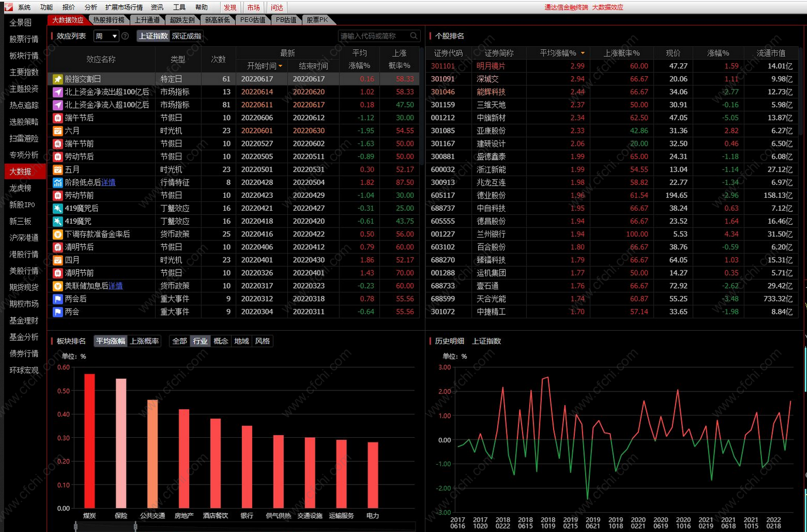The height and width of the screenshot is (532, 807).
Task: Click the chart icon of 阶段低点后 row
Action: coord(57,183)
